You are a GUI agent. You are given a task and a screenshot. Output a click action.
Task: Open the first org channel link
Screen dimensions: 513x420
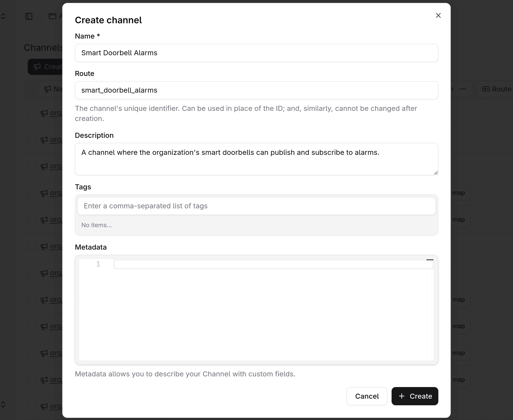[x=56, y=113]
